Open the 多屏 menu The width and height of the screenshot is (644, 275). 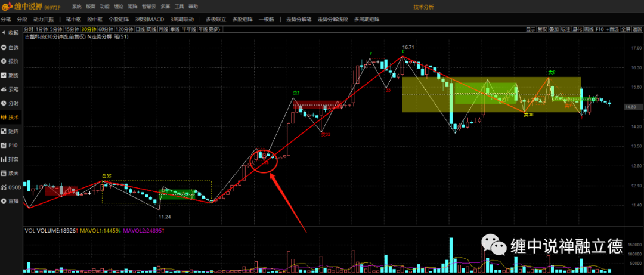click(165, 7)
